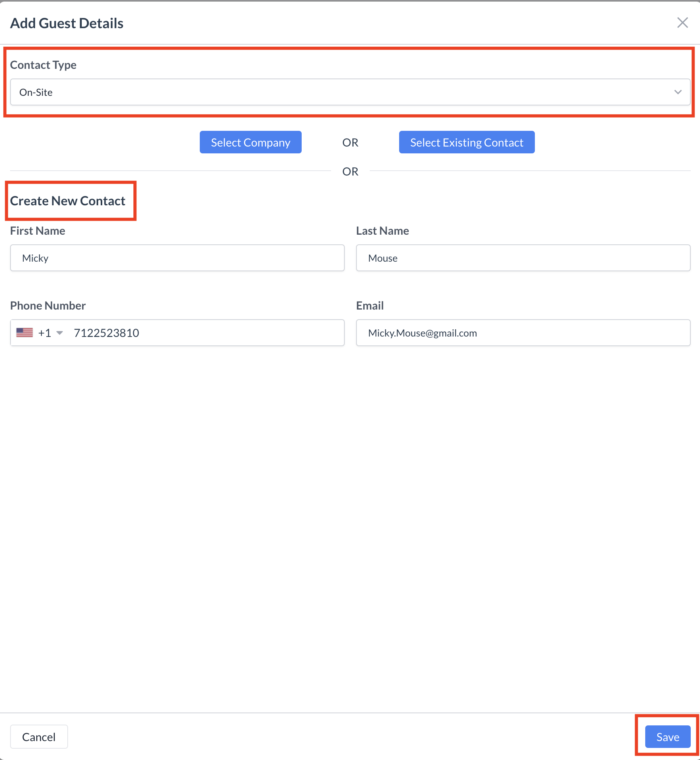Image resolution: width=700 pixels, height=760 pixels.
Task: Click the Contact Type label
Action: coord(43,65)
